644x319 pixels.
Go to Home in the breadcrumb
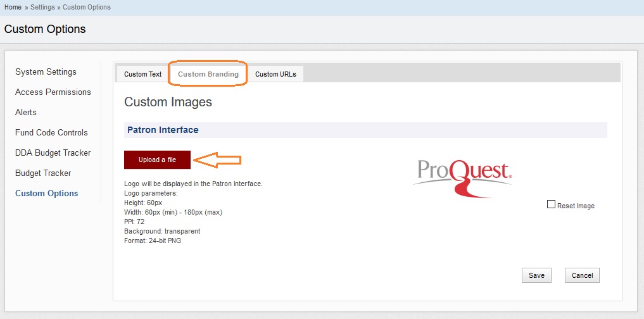pos(13,7)
